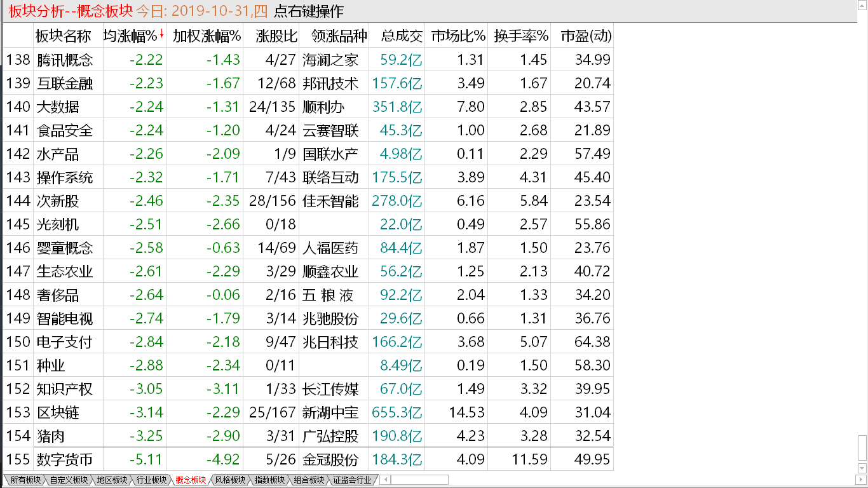The height and width of the screenshot is (488, 868).
Task: Select the 操作系统 sector name
Action: (65, 177)
